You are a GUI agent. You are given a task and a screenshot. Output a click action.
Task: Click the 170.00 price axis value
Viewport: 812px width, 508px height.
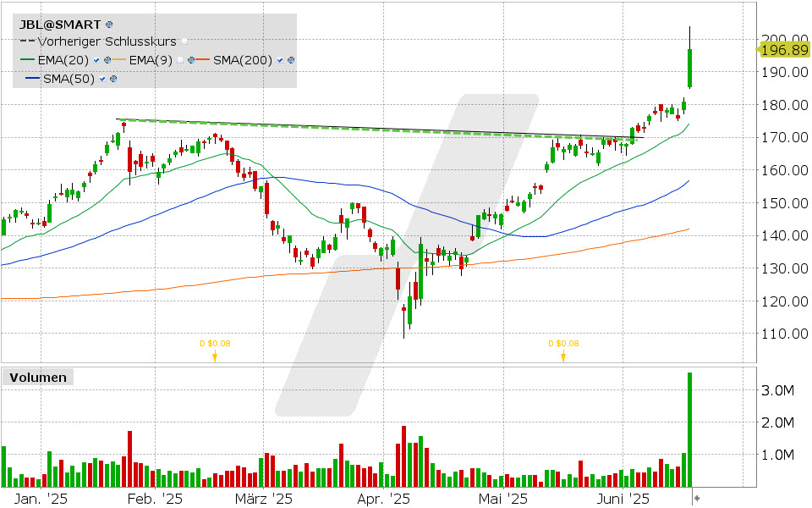[x=785, y=137]
